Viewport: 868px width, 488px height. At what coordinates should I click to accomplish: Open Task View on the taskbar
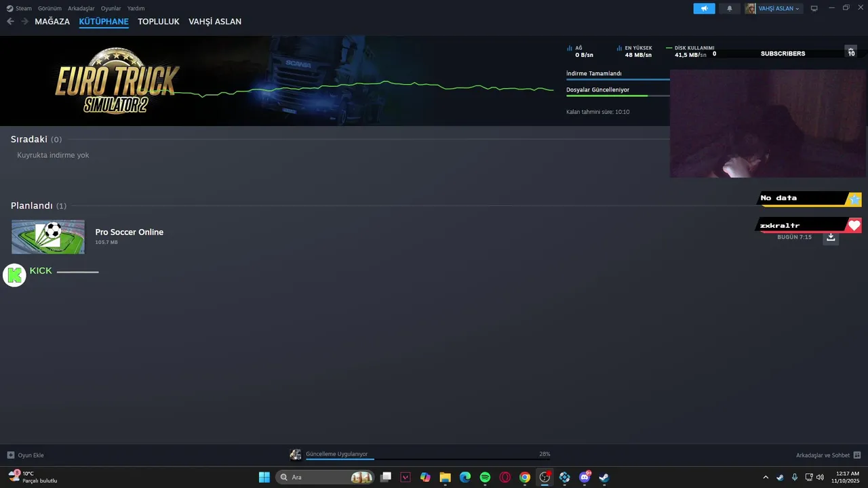click(x=386, y=477)
